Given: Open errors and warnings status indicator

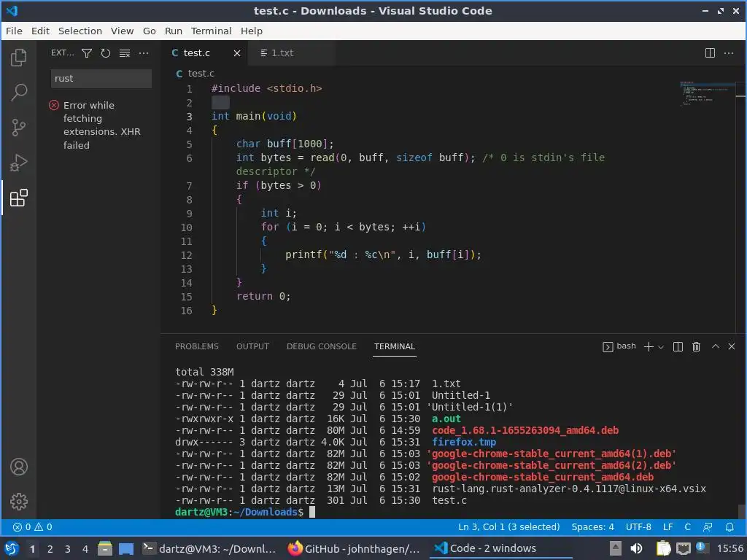Looking at the screenshot, I should coord(32,526).
